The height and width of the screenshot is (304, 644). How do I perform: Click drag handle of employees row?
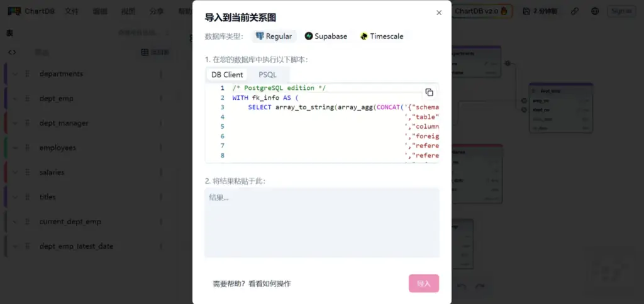click(28, 148)
